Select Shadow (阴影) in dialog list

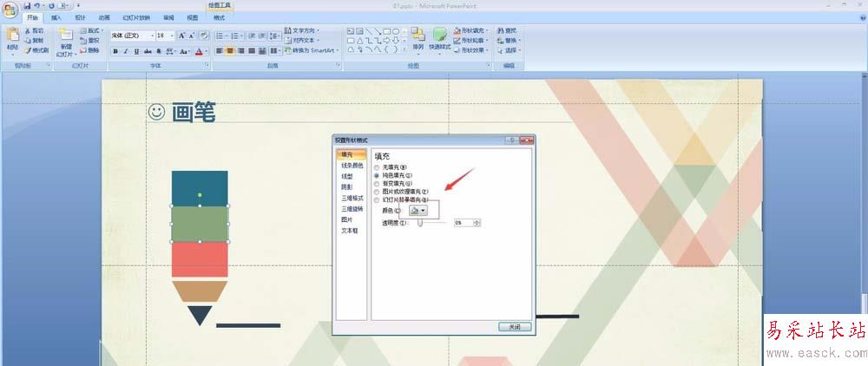(346, 186)
